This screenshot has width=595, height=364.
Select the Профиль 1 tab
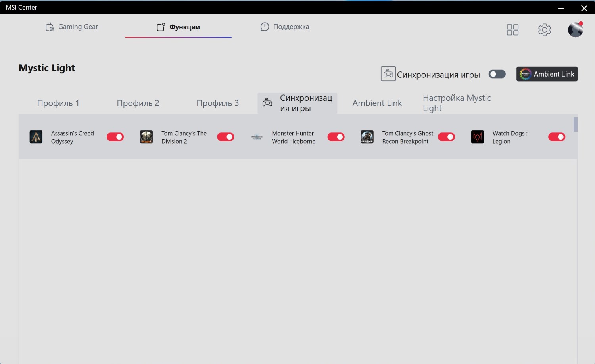tap(58, 103)
